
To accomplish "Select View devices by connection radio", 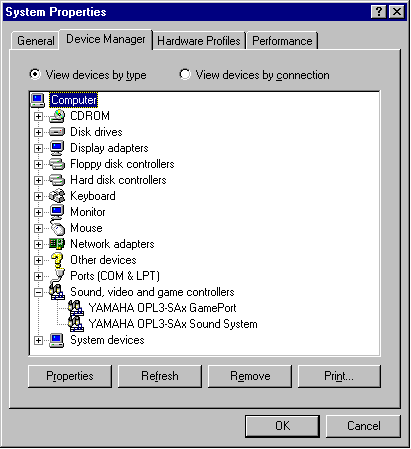I will (x=185, y=74).
